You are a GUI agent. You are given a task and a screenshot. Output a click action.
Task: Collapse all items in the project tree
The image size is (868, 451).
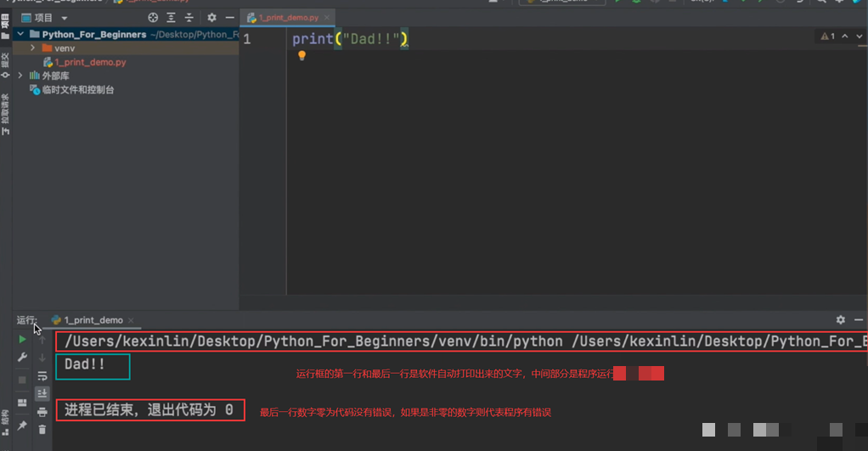click(x=189, y=18)
